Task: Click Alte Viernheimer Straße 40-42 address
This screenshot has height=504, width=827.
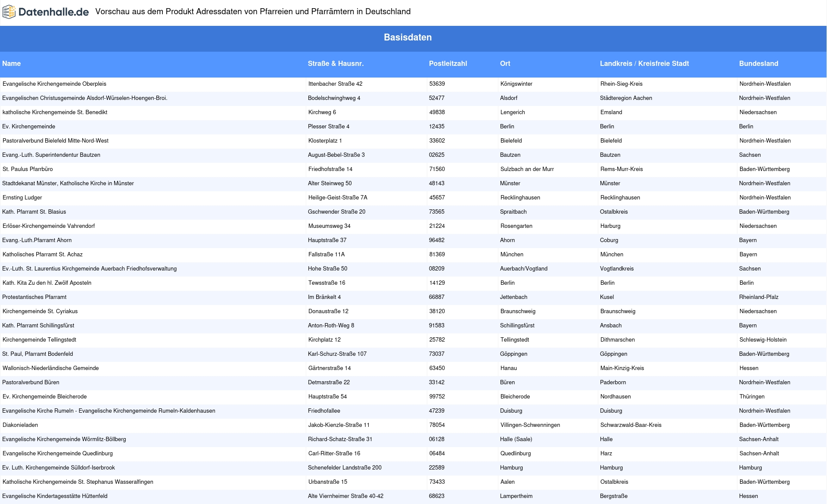Action: pos(345,496)
